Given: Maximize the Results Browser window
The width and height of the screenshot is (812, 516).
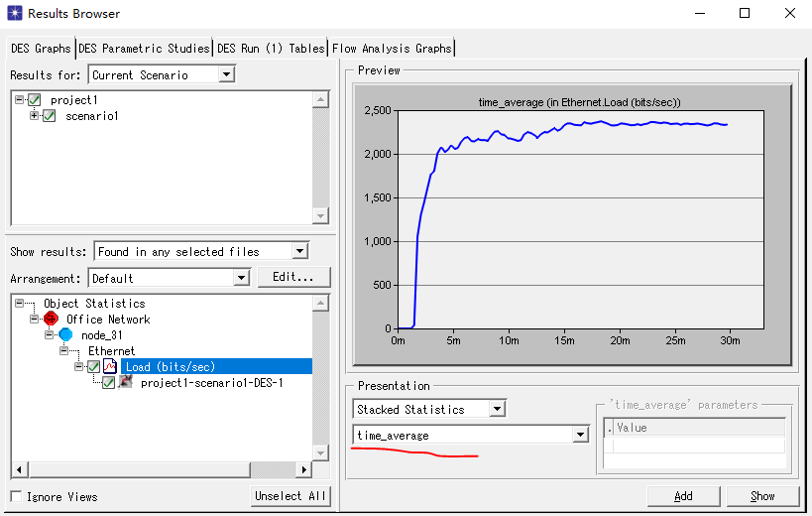Looking at the screenshot, I should (x=745, y=13).
